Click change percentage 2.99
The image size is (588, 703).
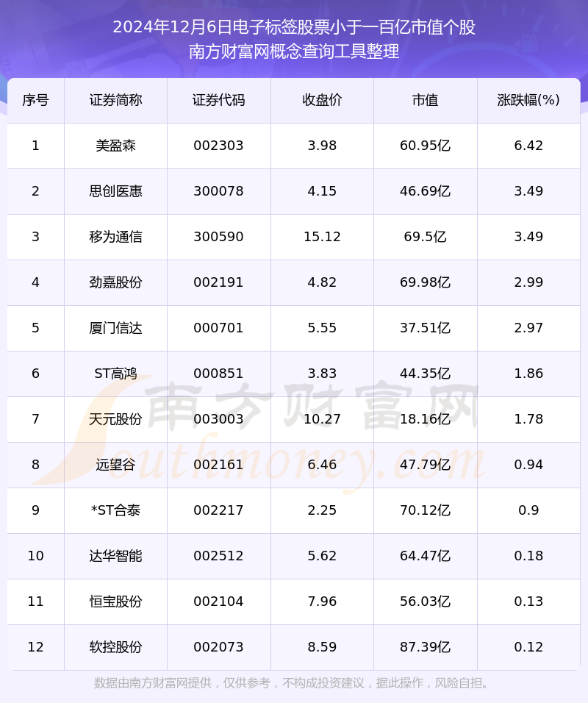pyautogui.click(x=529, y=282)
